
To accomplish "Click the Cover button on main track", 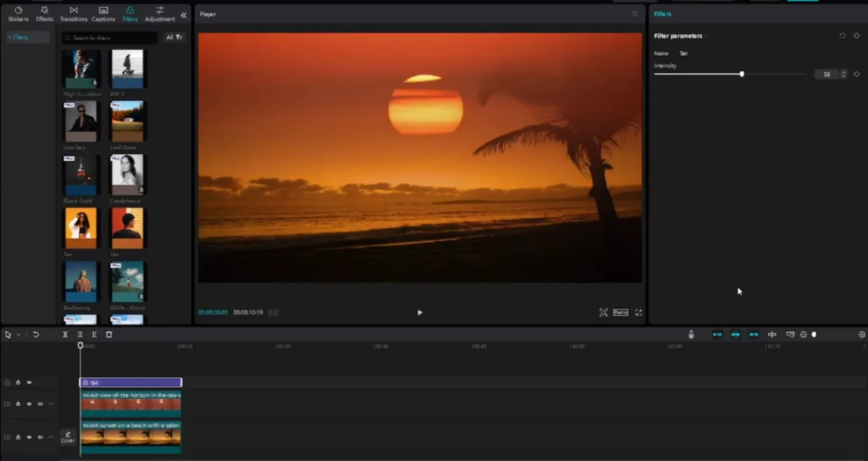I will tap(68, 436).
